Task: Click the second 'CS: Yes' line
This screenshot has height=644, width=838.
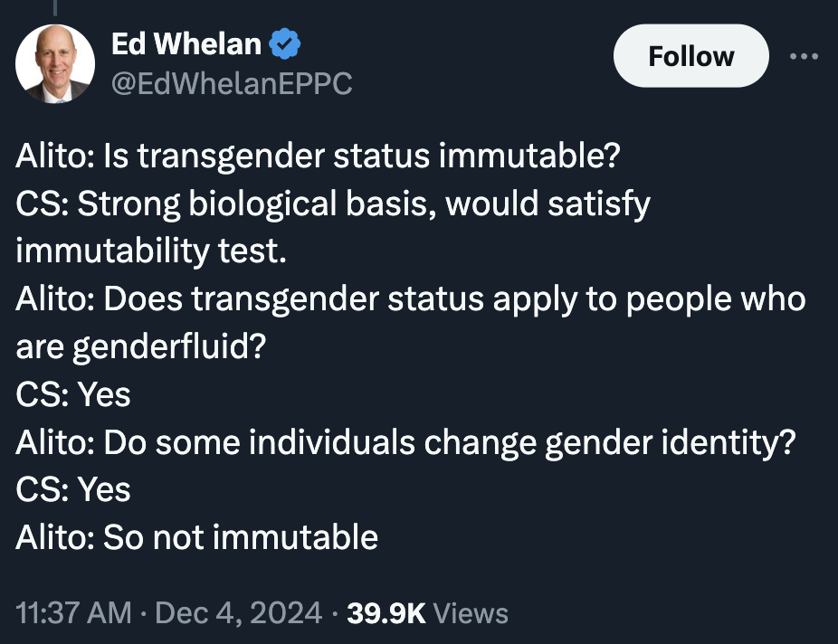Action: (x=73, y=489)
